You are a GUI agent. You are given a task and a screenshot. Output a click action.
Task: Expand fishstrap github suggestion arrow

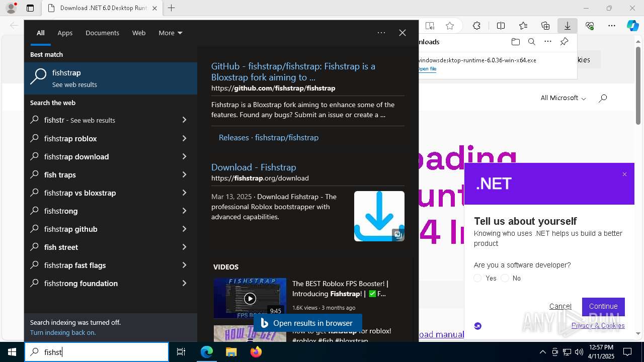(184, 229)
